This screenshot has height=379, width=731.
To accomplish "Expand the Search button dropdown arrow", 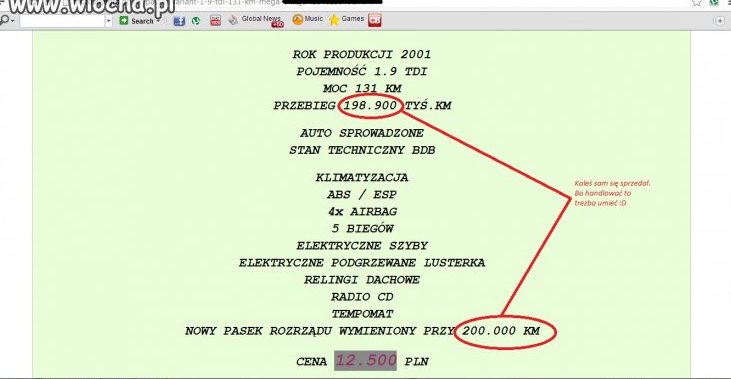I will point(159,21).
